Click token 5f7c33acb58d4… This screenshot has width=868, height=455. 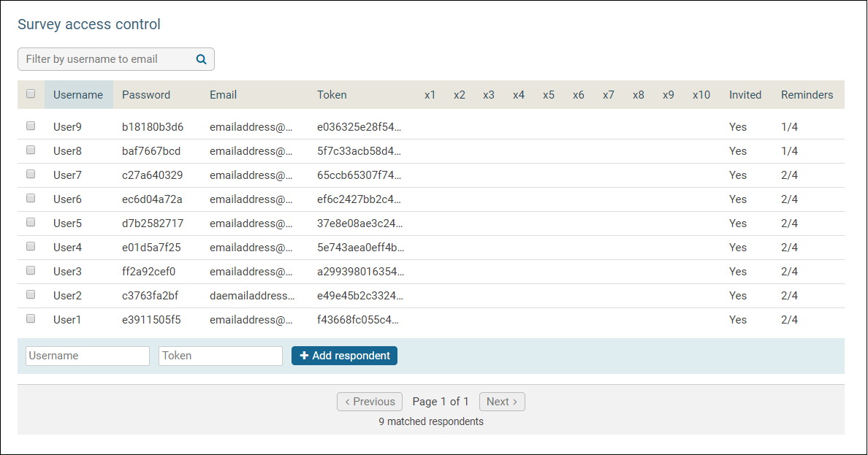pyautogui.click(x=359, y=151)
